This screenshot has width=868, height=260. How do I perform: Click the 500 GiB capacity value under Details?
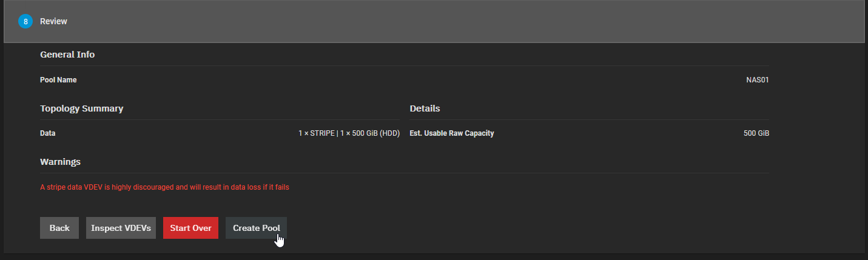pyautogui.click(x=756, y=133)
